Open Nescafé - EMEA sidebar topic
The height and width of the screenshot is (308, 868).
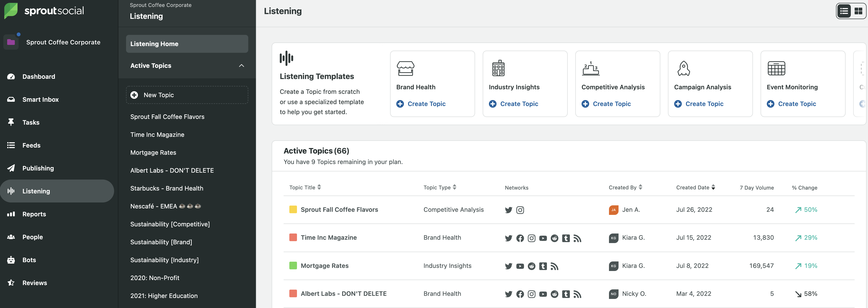click(x=166, y=206)
